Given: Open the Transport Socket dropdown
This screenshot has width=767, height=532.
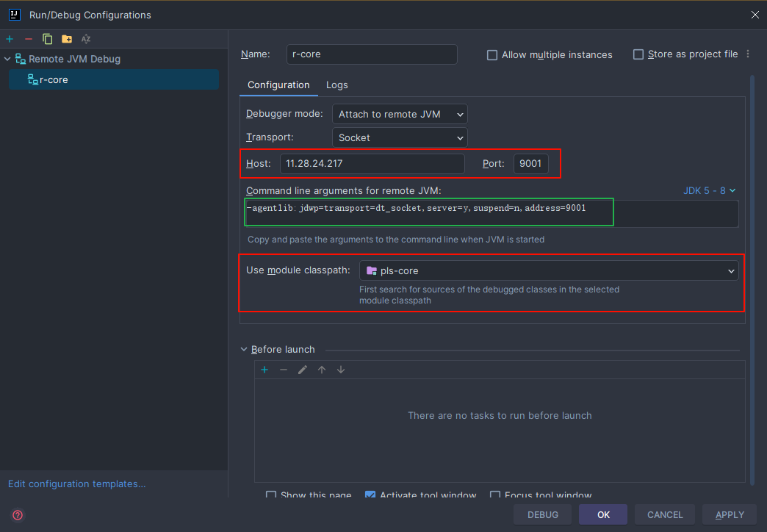Looking at the screenshot, I should [400, 137].
